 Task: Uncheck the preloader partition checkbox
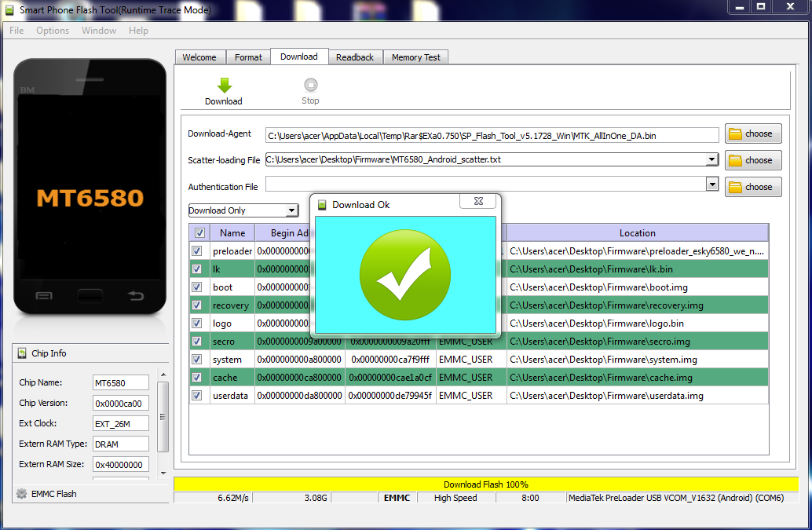(x=197, y=251)
